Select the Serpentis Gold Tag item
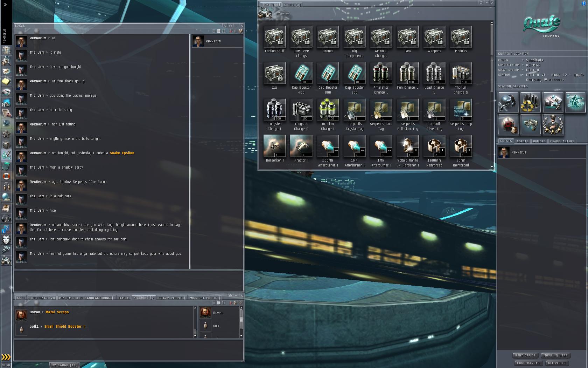This screenshot has height=368, width=588. click(x=381, y=115)
